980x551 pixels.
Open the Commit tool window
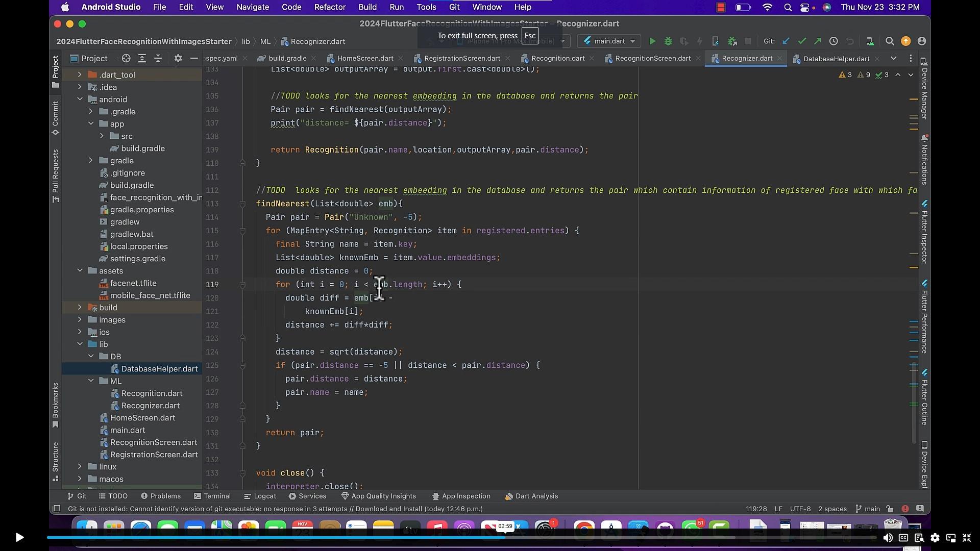click(55, 118)
